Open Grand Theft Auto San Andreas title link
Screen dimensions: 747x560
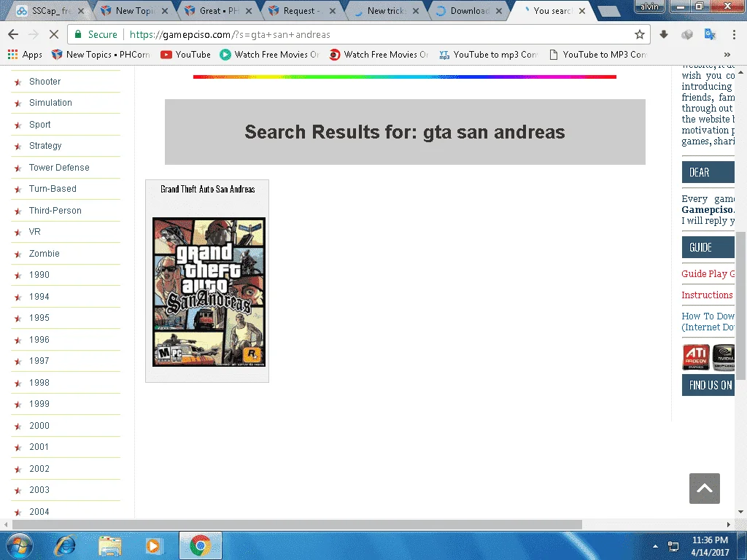pos(208,189)
